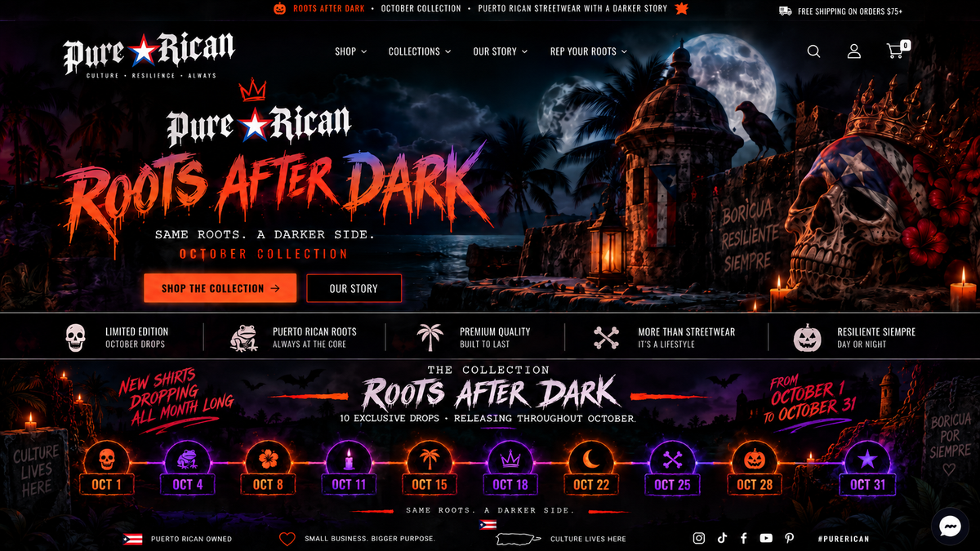980x551 pixels.
Task: Expand the Shop dropdown menu
Action: pos(350,51)
